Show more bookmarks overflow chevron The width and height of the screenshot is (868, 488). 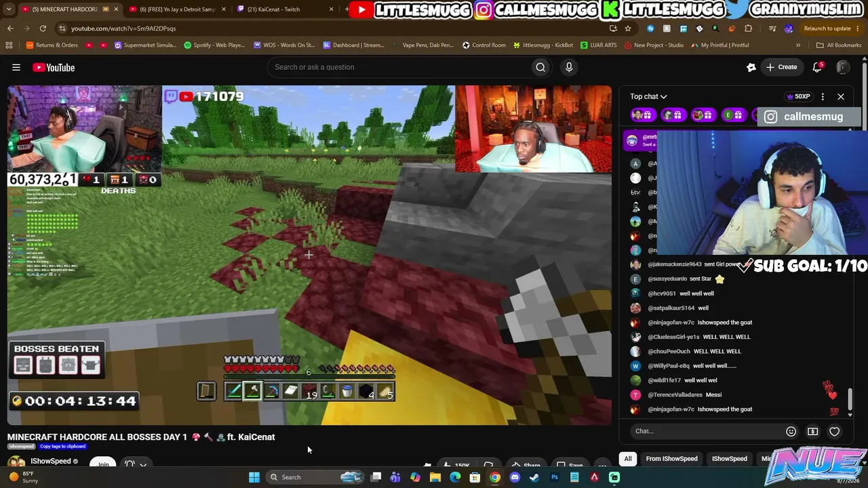click(x=798, y=45)
